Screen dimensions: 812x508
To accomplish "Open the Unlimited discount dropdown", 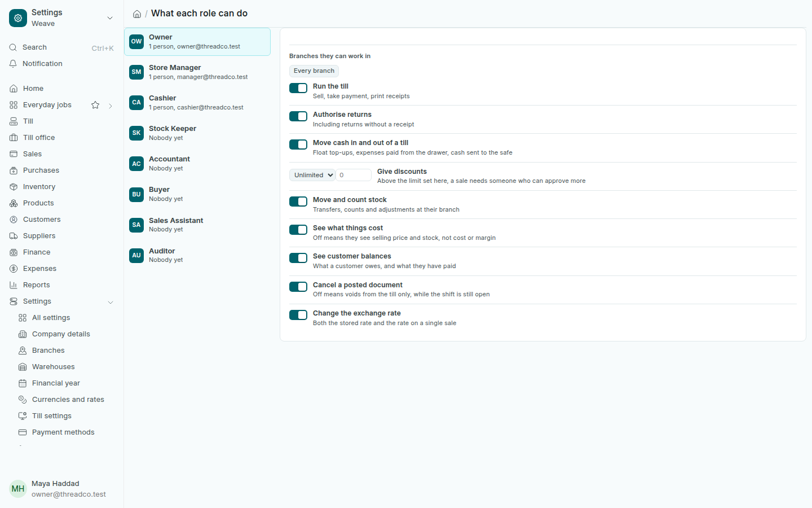I will [312, 175].
